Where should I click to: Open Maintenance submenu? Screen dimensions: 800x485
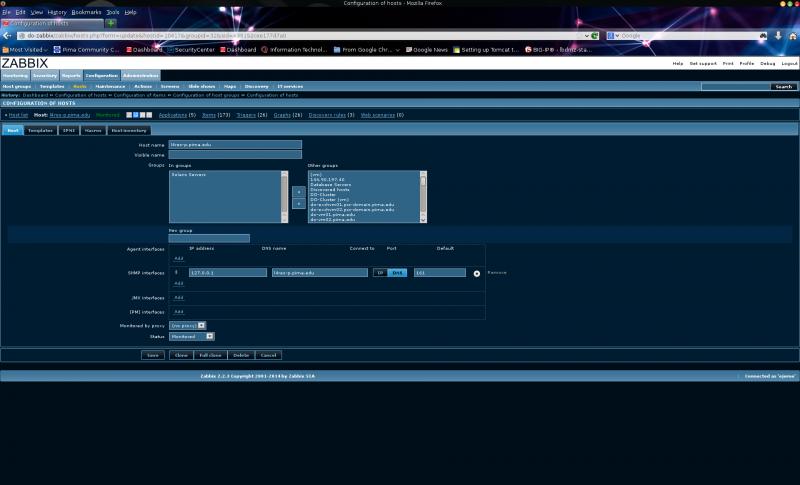110,87
